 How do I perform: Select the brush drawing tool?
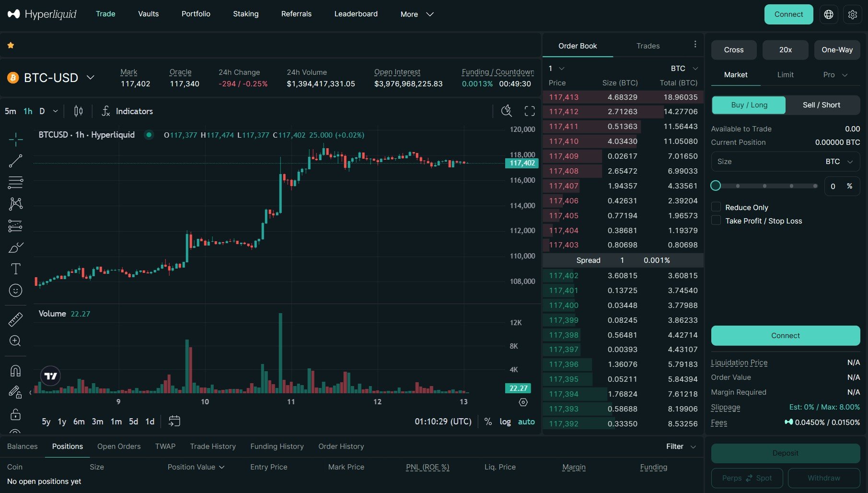click(15, 247)
